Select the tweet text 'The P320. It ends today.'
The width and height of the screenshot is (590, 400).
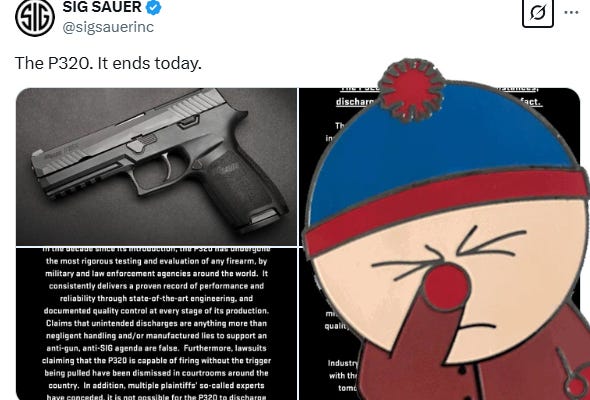108,63
